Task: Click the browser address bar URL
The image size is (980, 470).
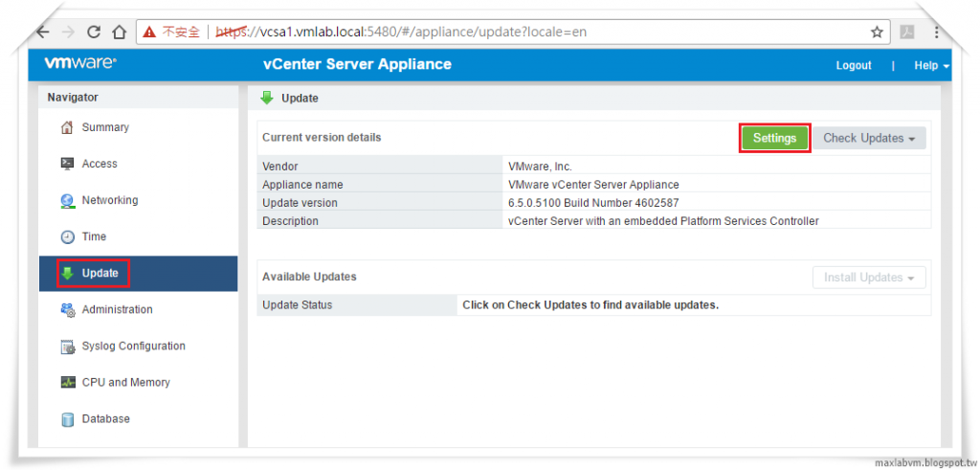Action: (401, 32)
